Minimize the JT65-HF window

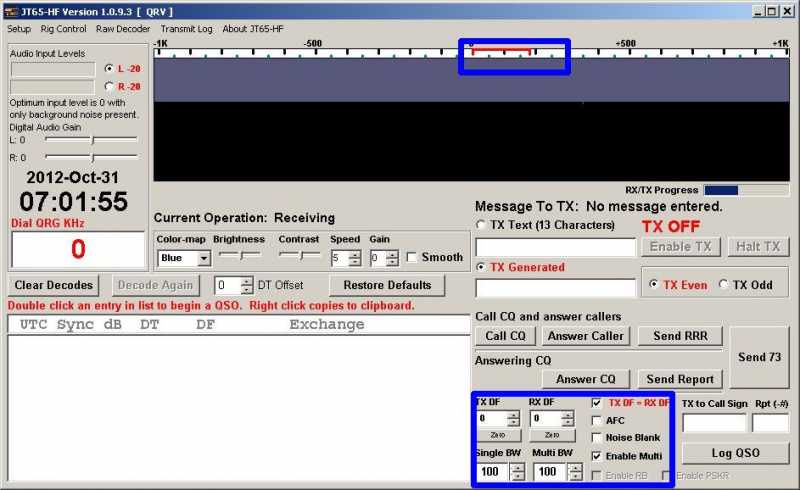click(x=758, y=11)
